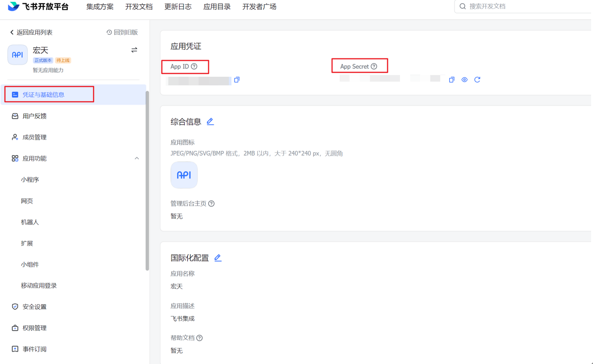Viewport: 593px width, 364px height.
Task: Reveal the App Secret with eye icon
Action: [x=465, y=80]
